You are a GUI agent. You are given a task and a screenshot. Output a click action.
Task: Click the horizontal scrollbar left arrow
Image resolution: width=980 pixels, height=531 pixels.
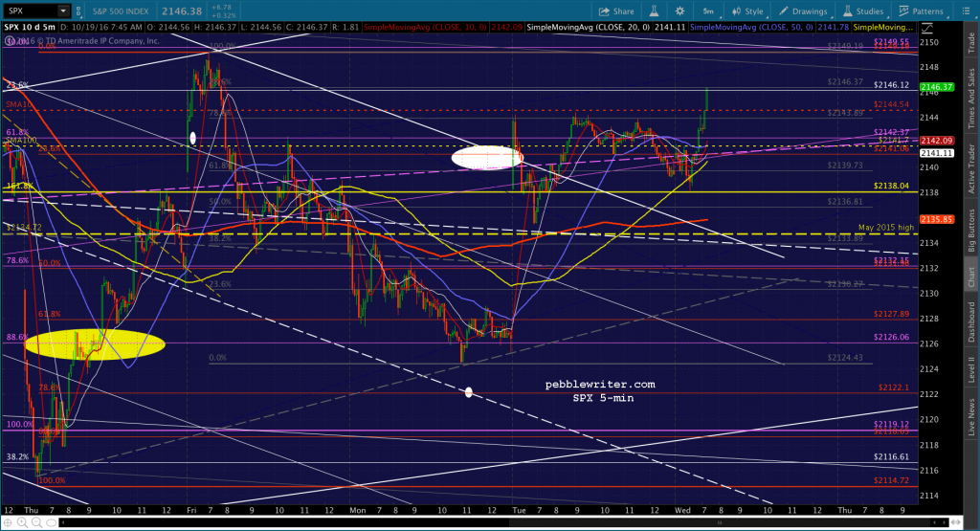pos(63,522)
